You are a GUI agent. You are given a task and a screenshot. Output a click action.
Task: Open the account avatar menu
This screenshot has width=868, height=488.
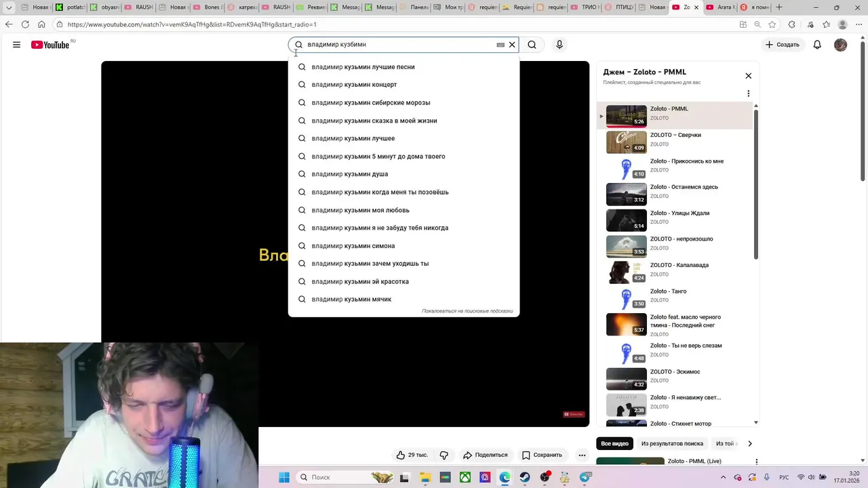(x=841, y=45)
